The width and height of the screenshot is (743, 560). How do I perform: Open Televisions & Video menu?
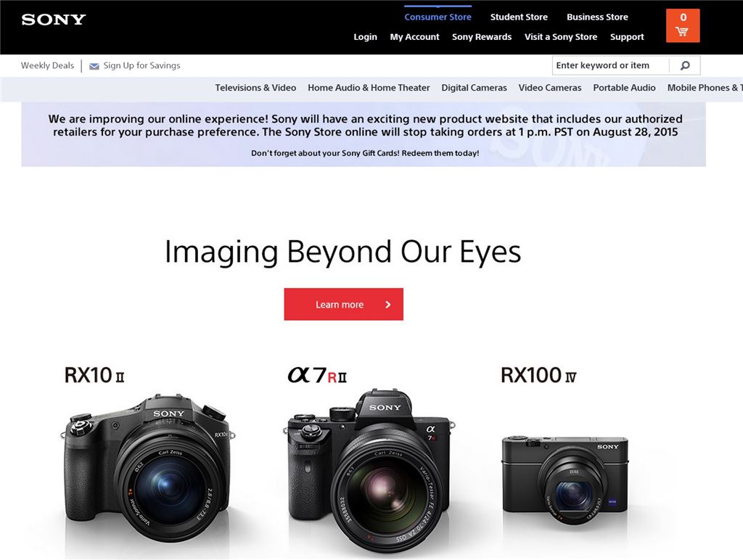[x=255, y=88]
